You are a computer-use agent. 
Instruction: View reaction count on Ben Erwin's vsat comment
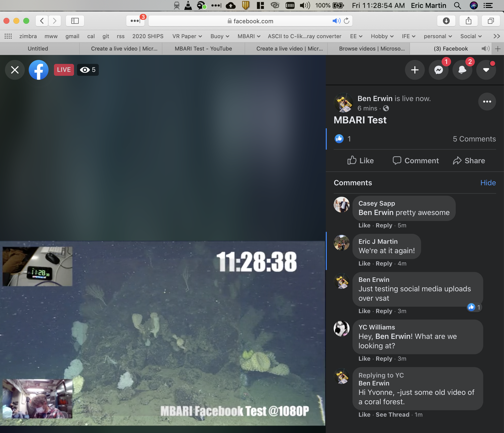[474, 307]
